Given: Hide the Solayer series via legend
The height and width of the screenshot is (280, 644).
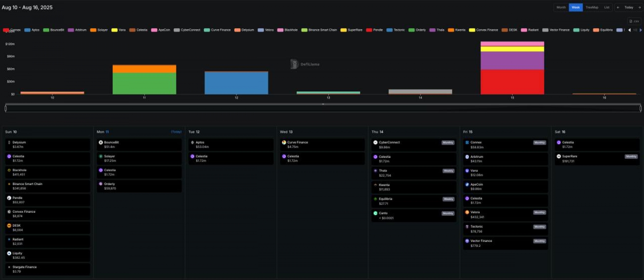Looking at the screenshot, I should tap(99, 30).
